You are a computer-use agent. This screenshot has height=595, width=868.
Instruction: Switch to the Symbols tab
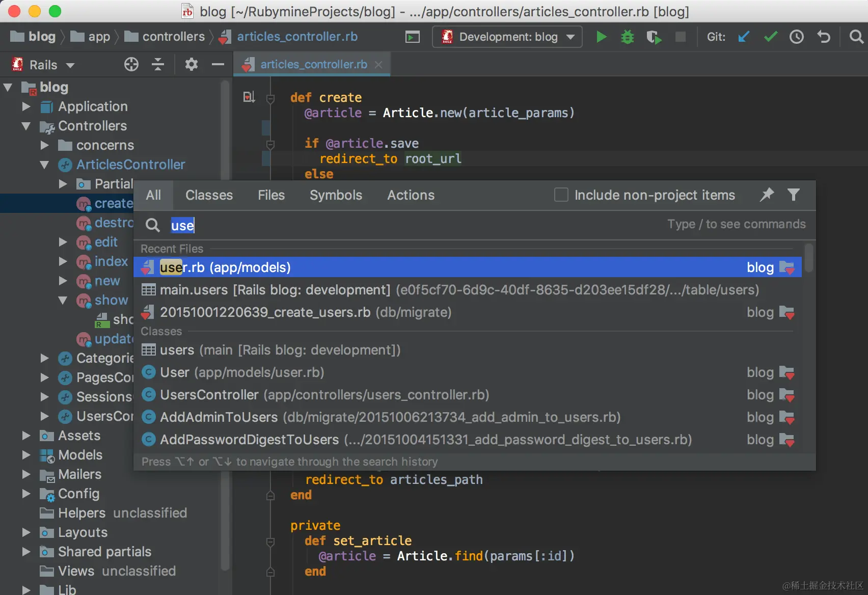[336, 195]
